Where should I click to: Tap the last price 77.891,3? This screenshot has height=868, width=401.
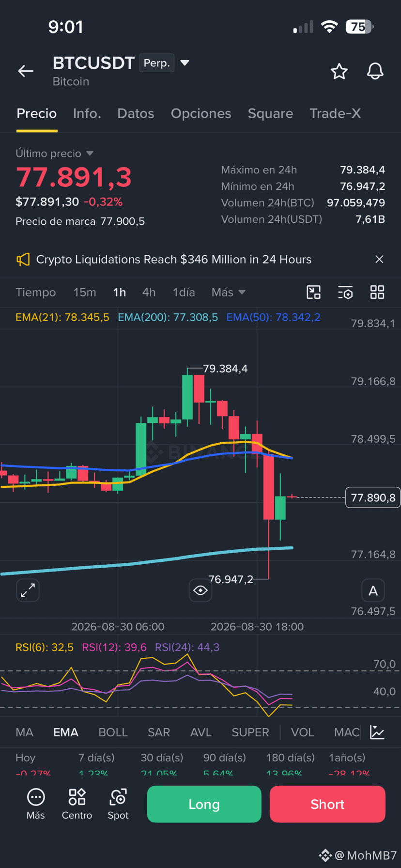[x=74, y=177]
